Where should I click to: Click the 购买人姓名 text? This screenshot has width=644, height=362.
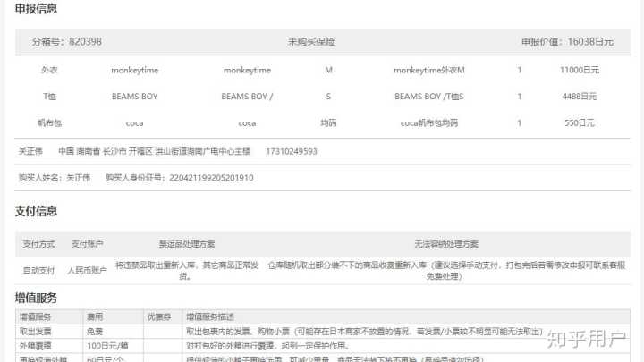[x=55, y=178]
